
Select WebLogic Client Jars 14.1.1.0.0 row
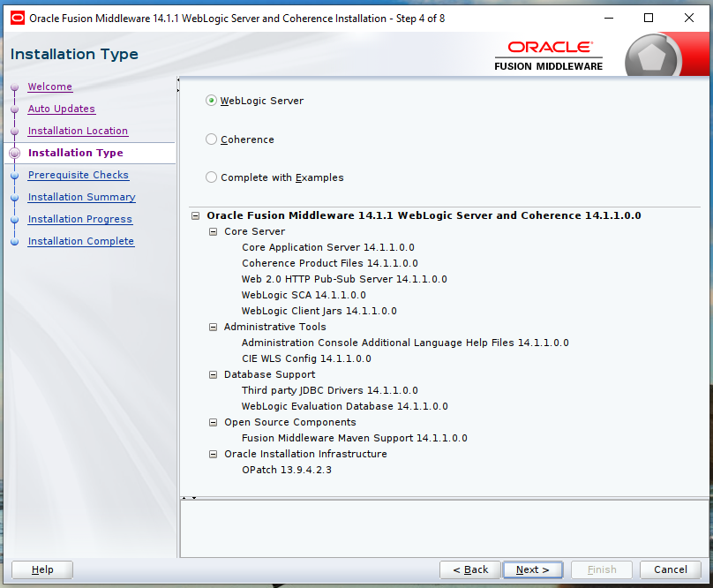[x=319, y=312]
